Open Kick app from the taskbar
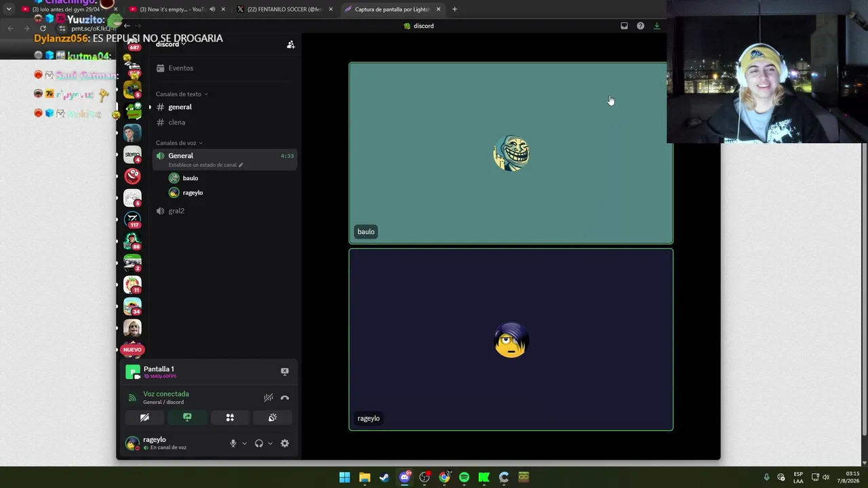 point(484,477)
